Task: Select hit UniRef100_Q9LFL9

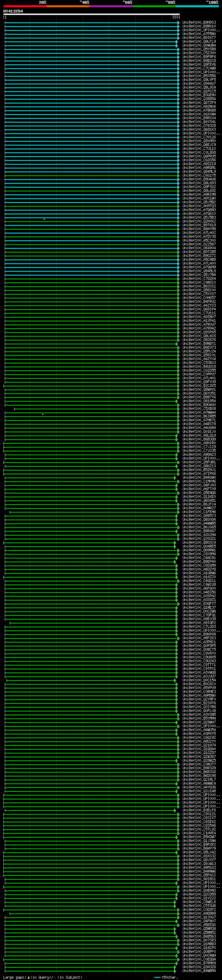Action: 199,41
